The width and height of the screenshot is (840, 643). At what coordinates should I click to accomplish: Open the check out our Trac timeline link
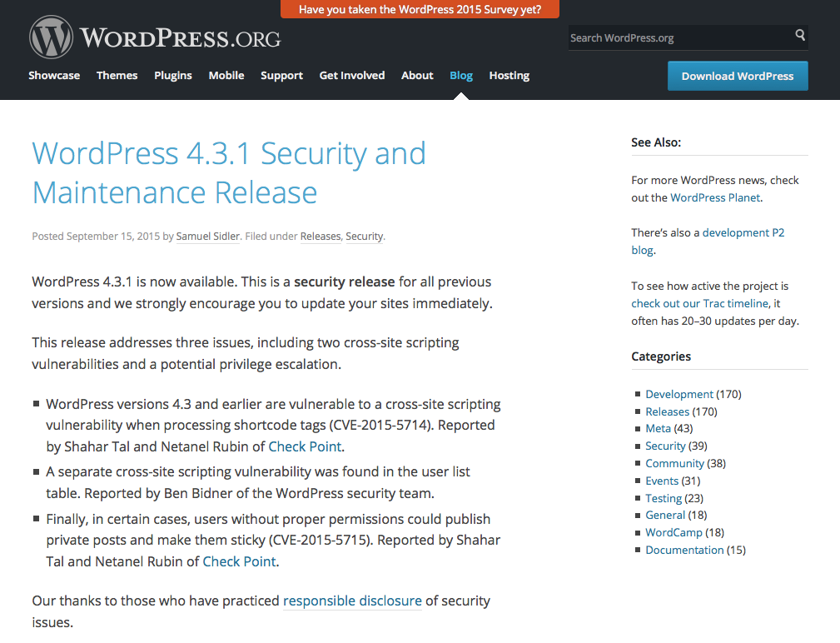tap(700, 304)
